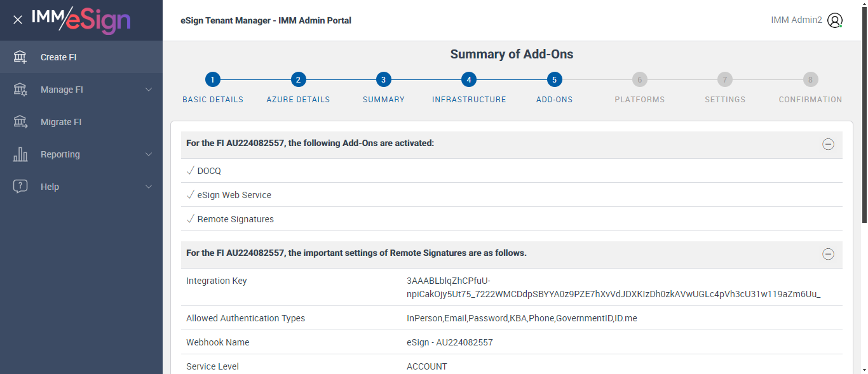The height and width of the screenshot is (374, 868).
Task: Close the sidebar using the X icon
Action: [x=18, y=20]
